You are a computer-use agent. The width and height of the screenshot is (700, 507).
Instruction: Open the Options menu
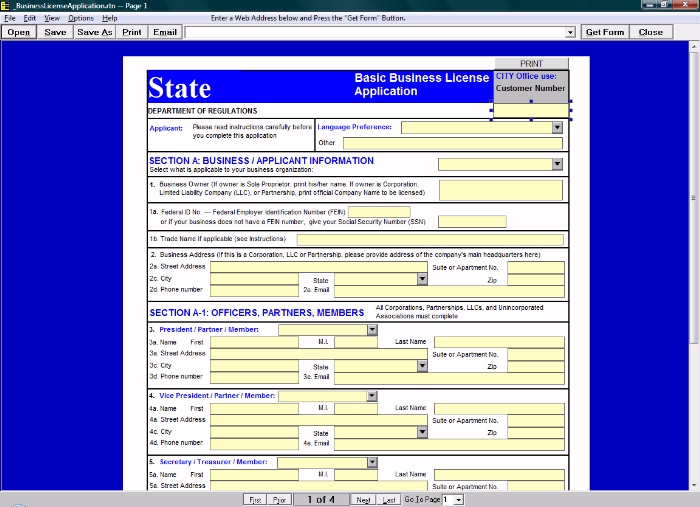tap(81, 18)
